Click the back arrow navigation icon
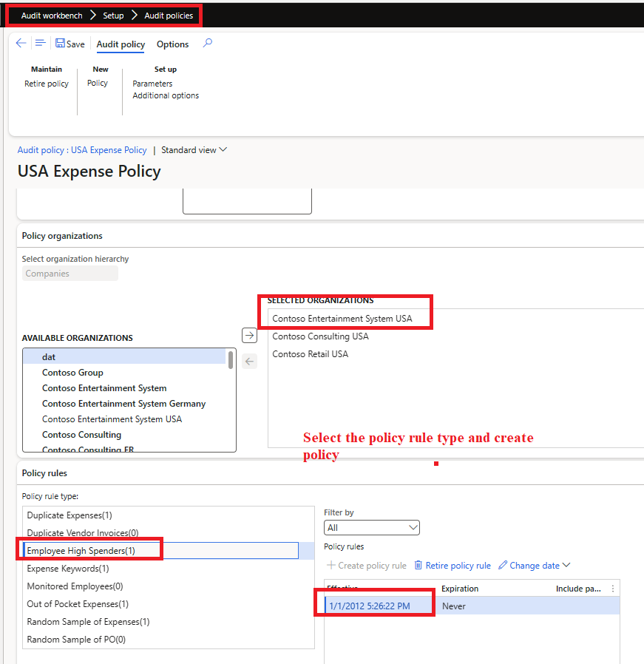The image size is (644, 664). [21, 43]
